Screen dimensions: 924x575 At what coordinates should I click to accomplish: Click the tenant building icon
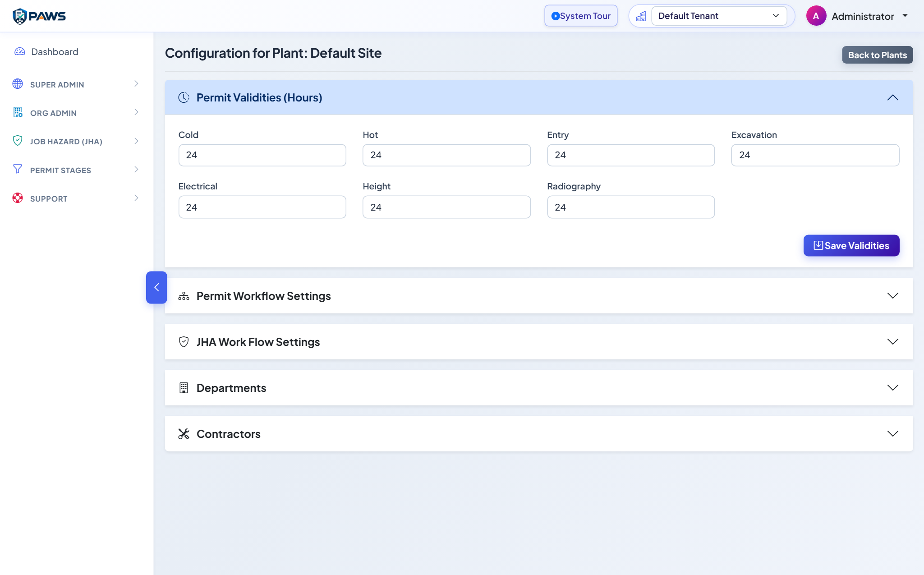641,16
